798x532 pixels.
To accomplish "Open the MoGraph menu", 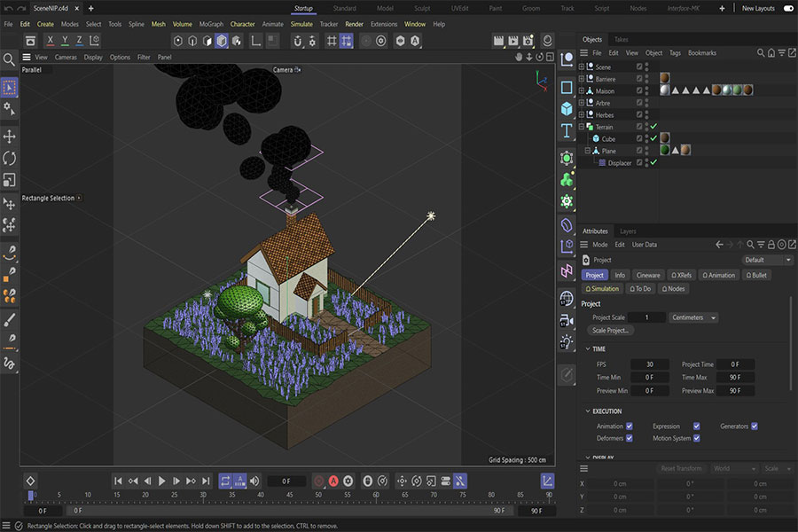I will 211,24.
